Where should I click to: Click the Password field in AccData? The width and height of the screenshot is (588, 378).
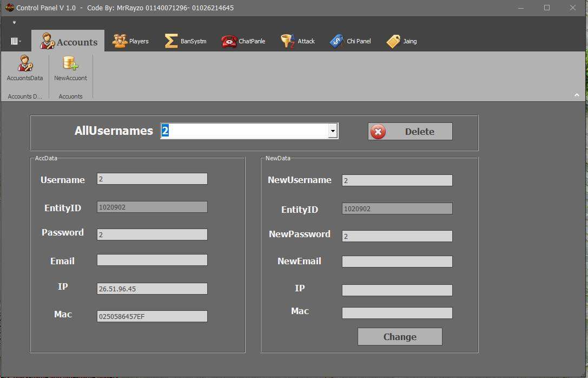pos(152,234)
